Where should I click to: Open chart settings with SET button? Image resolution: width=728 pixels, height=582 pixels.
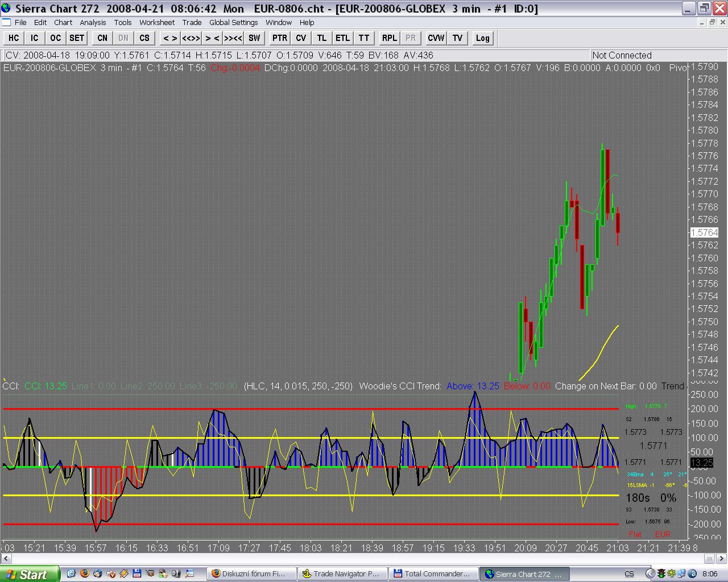click(76, 38)
